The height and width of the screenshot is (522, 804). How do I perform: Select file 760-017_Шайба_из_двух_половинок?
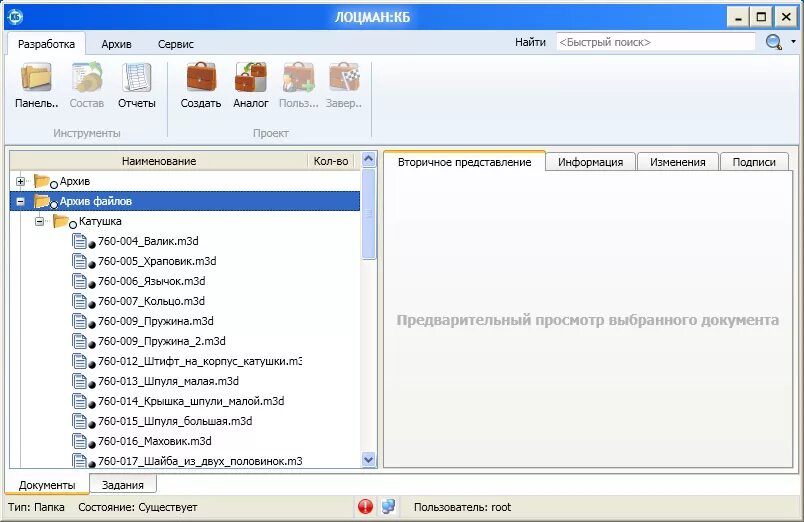pos(200,461)
